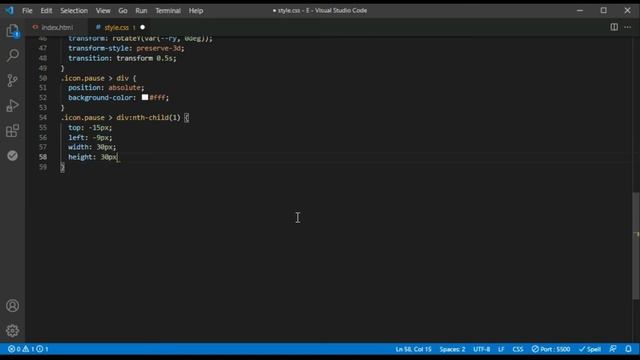This screenshot has width=640, height=360.
Task: Click '.icon.pause > div {' selector text
Action: pos(98,78)
